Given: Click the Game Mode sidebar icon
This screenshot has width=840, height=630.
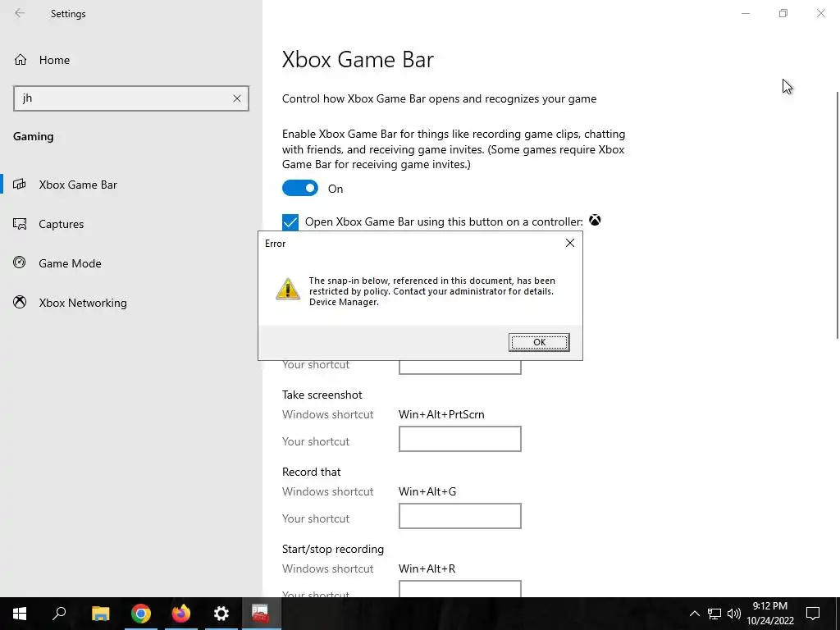Looking at the screenshot, I should [x=20, y=263].
